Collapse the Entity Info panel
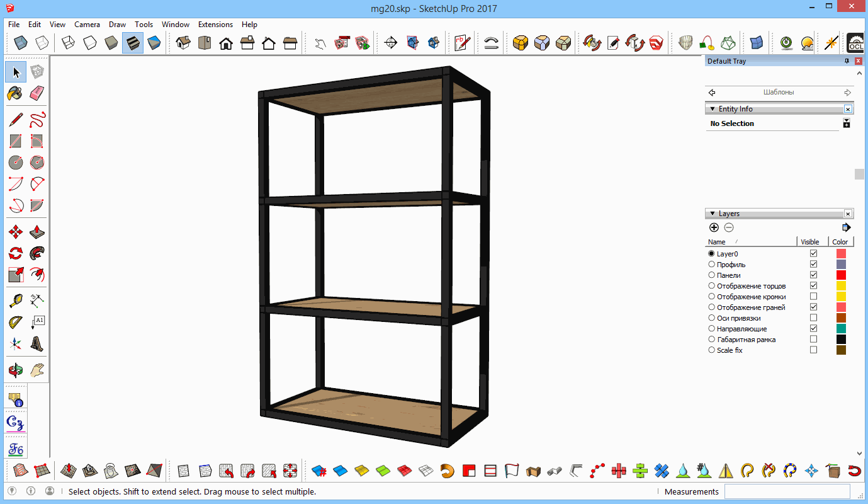This screenshot has width=868, height=504. coord(713,109)
